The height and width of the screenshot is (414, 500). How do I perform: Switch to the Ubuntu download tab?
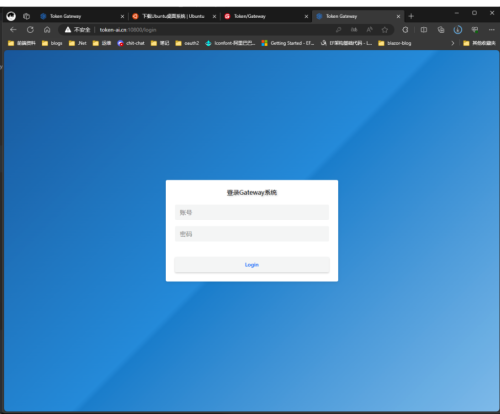click(x=173, y=16)
